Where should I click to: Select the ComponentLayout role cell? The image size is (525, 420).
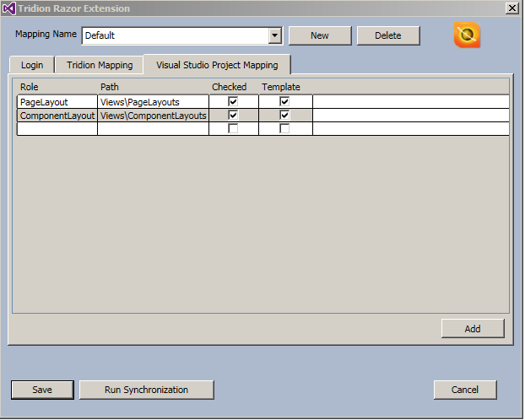[x=57, y=116]
